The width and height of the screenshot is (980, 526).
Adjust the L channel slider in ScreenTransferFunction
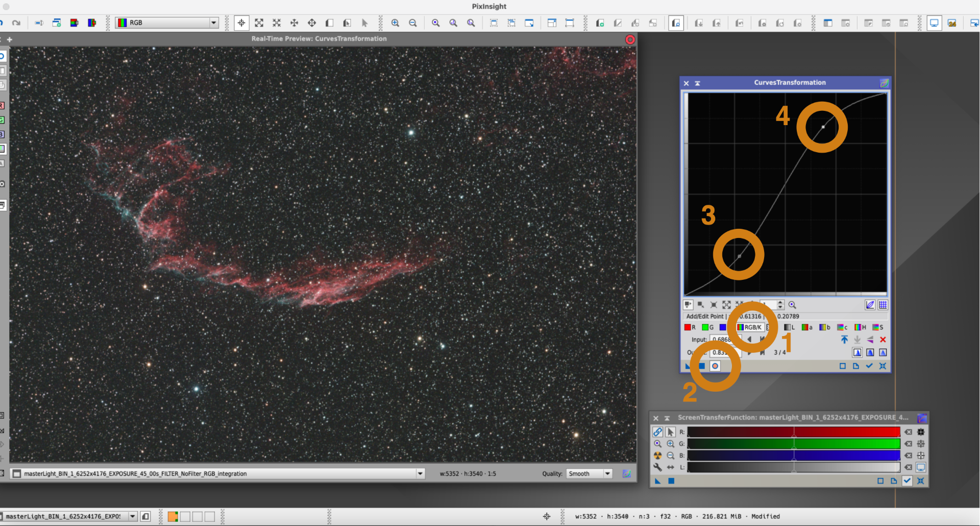(793, 467)
